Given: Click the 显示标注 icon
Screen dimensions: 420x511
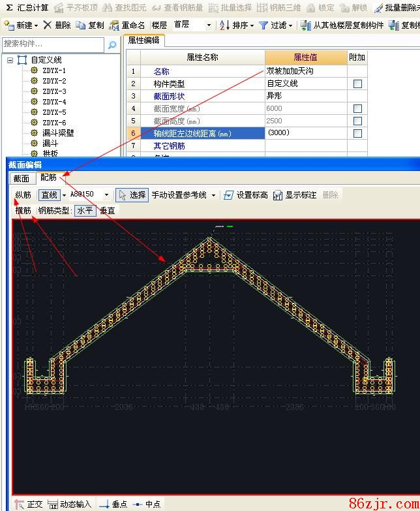Looking at the screenshot, I should pos(278,195).
